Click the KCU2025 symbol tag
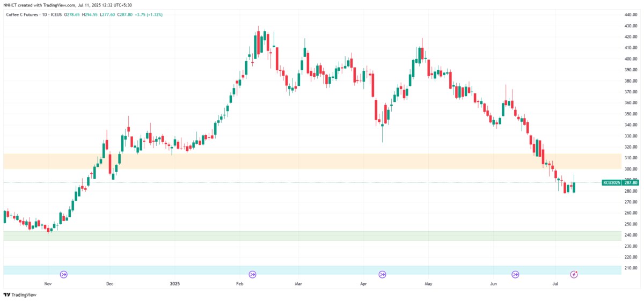 pyautogui.click(x=612, y=182)
